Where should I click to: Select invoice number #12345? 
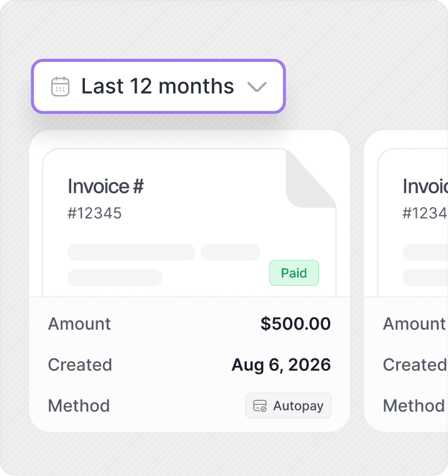point(94,213)
